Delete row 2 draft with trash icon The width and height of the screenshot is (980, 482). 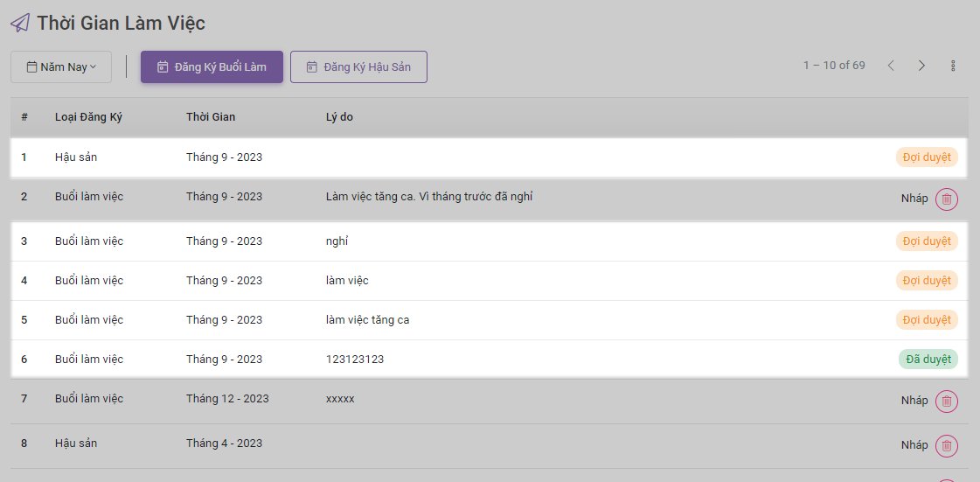tap(946, 199)
